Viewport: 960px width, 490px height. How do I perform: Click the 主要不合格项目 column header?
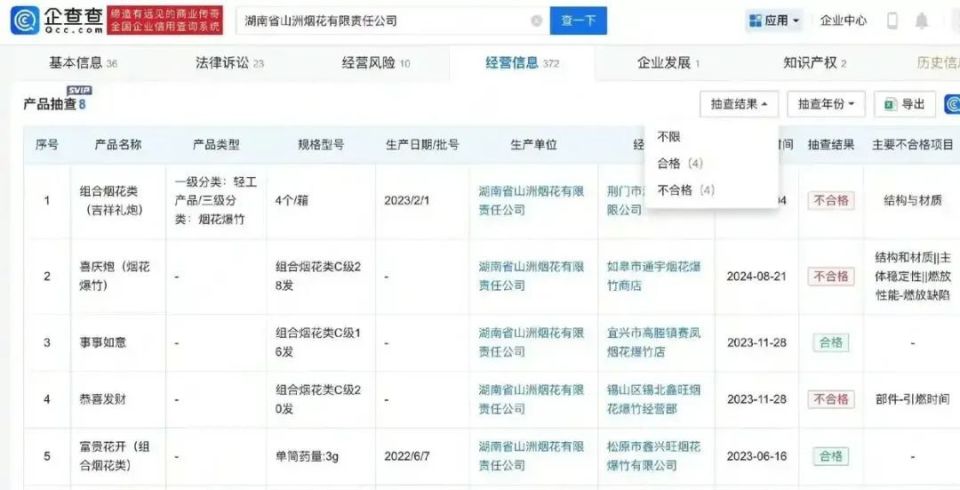[912, 145]
